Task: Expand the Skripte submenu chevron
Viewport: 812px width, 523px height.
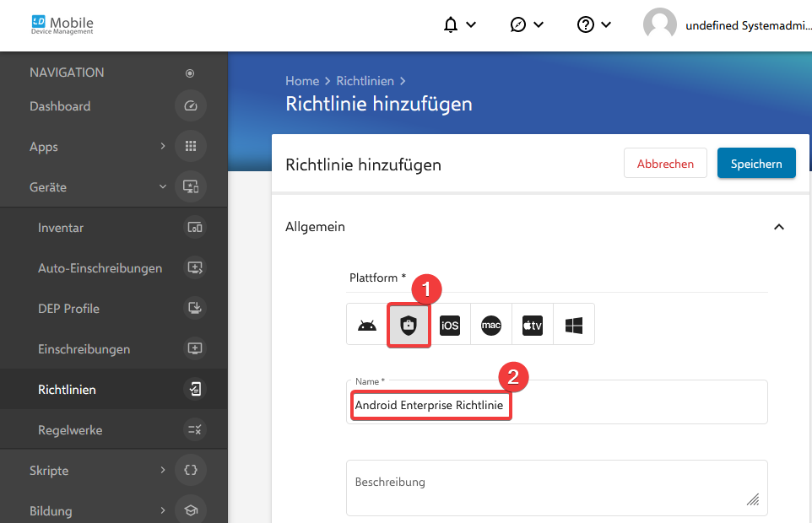Action: pyautogui.click(x=163, y=470)
